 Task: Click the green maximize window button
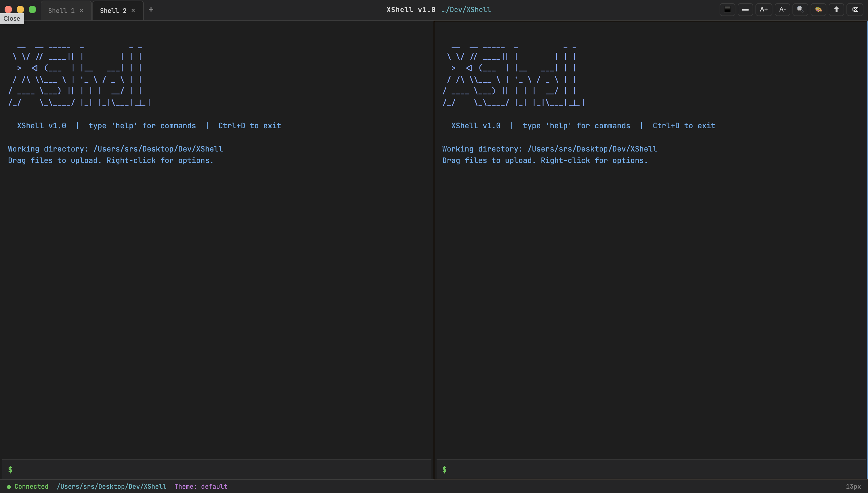click(32, 9)
